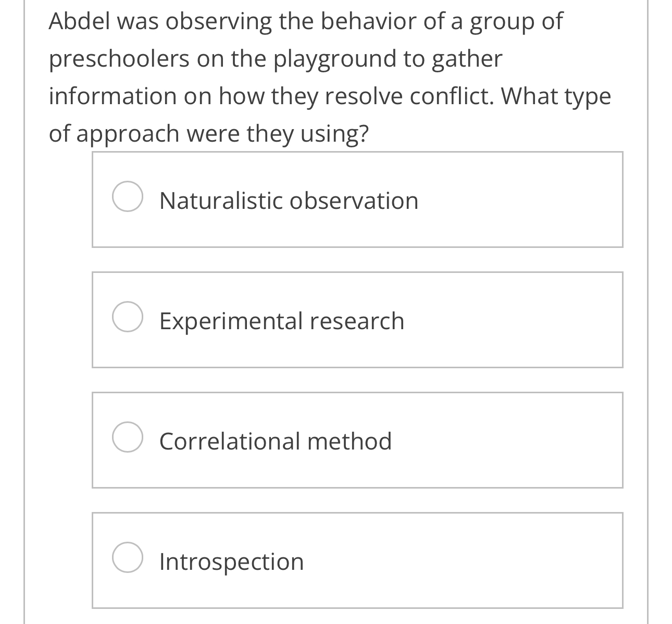Image resolution: width=672 pixels, height=624 pixels.
Task: Click the Experimental research answer label
Action: tap(281, 320)
